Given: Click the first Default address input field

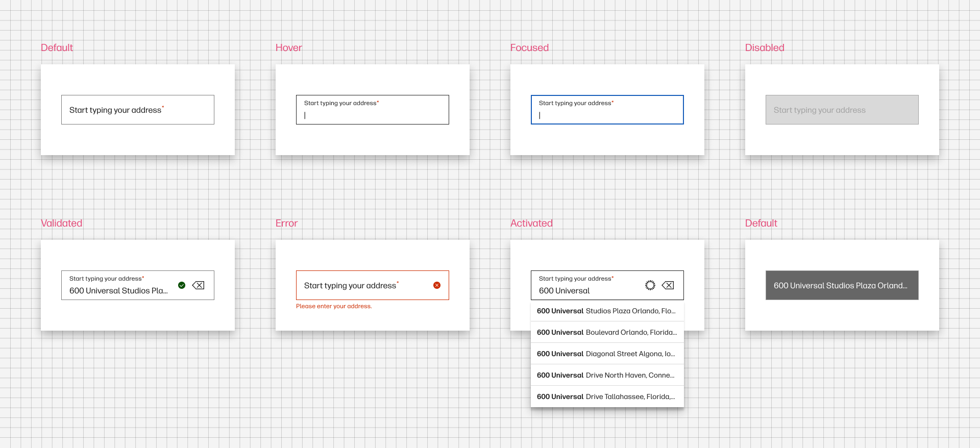Looking at the screenshot, I should click(138, 110).
